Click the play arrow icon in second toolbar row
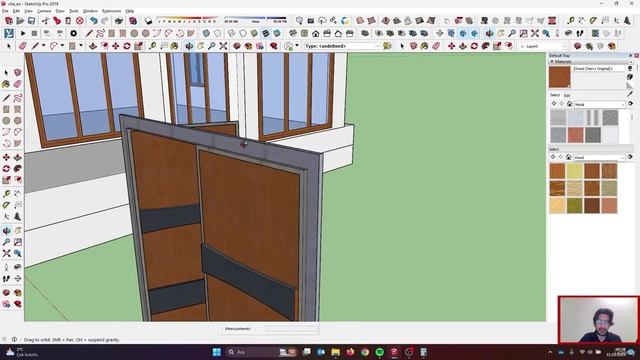Image resolution: width=640 pixels, height=360 pixels. 23,33
